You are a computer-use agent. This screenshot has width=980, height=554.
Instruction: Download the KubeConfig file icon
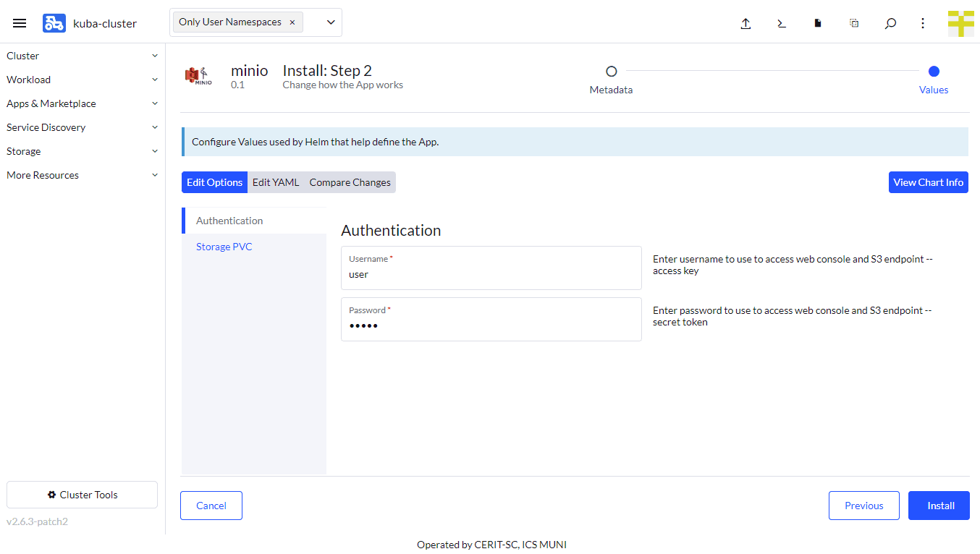[818, 23]
